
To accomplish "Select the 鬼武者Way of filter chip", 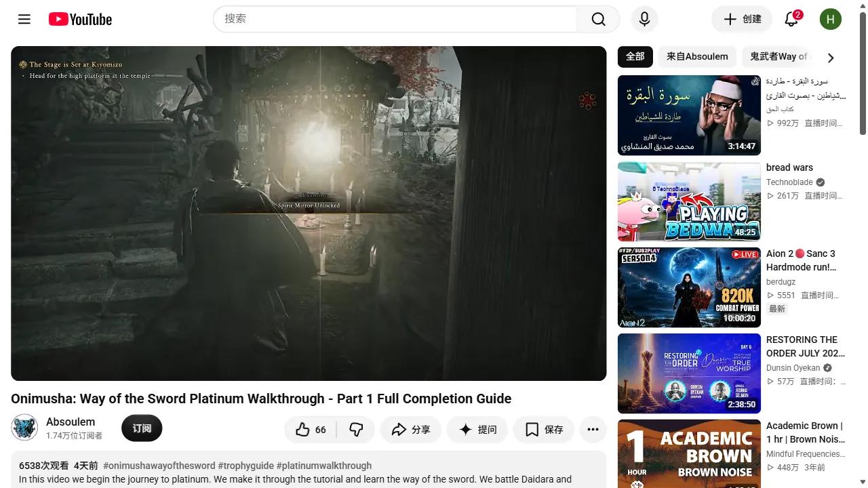I will click(778, 57).
